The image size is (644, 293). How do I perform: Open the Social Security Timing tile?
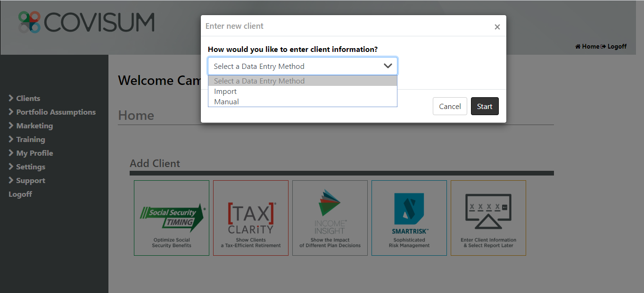[172, 218]
